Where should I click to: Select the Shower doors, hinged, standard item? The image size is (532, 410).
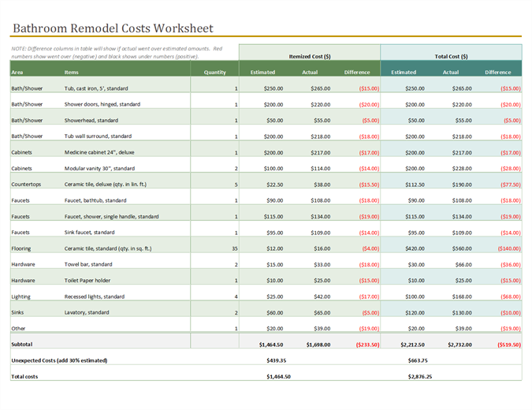point(102,104)
